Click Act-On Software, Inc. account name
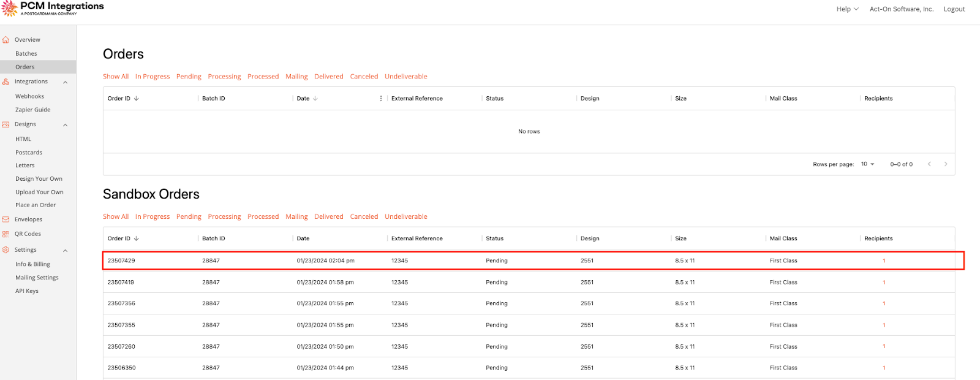The height and width of the screenshot is (380, 980). tap(902, 9)
